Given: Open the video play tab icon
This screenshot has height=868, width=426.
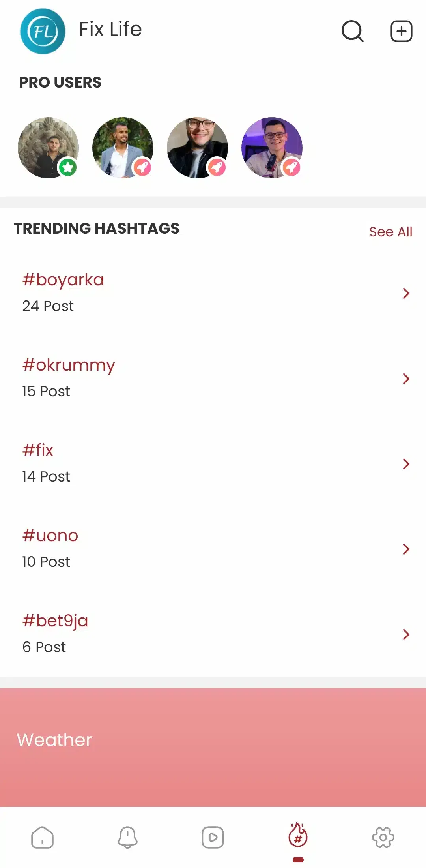Looking at the screenshot, I should [213, 837].
